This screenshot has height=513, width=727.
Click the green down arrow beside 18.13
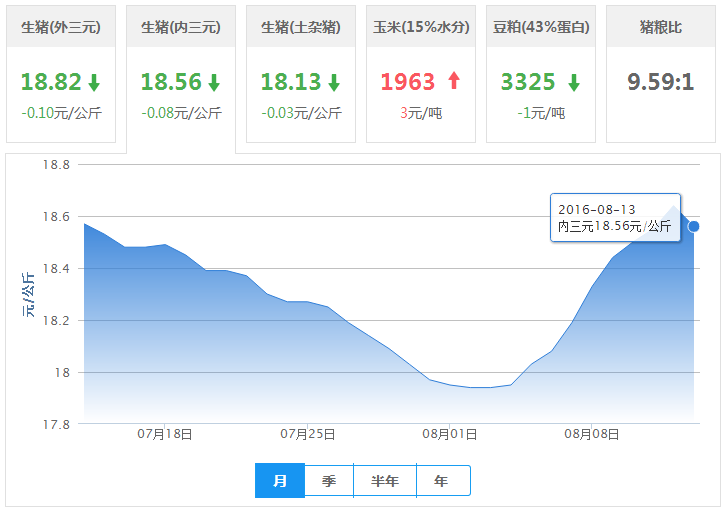[x=333, y=82]
